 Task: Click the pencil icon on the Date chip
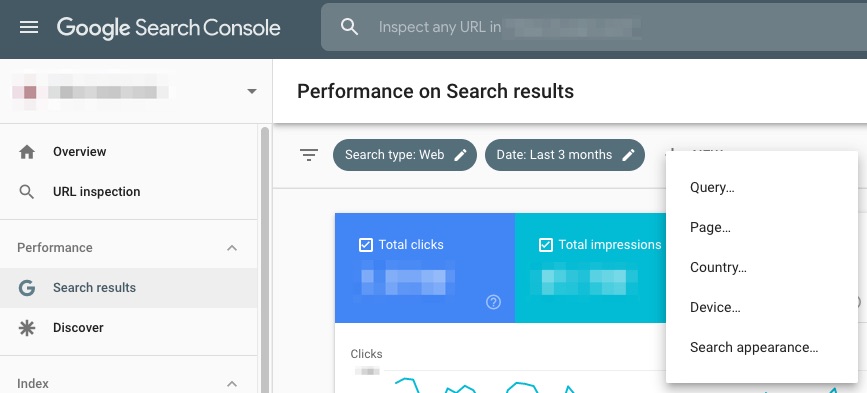628,155
